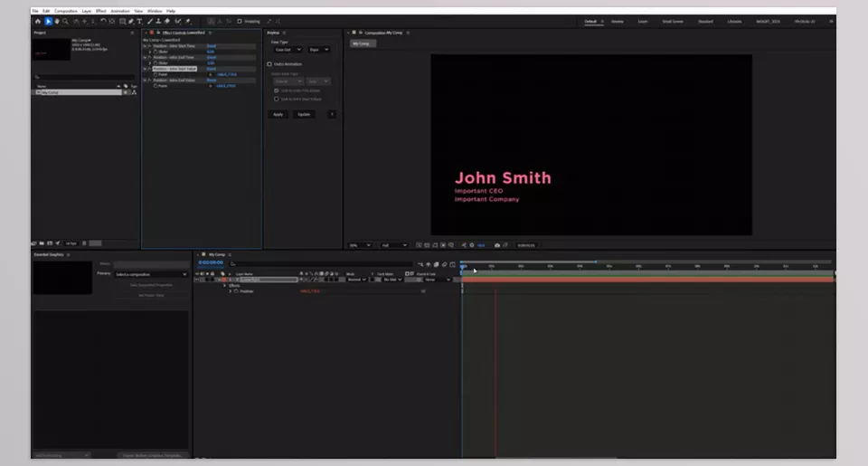Click the Essential Graphics Name input field
This screenshot has height=466, width=868.
point(151,264)
